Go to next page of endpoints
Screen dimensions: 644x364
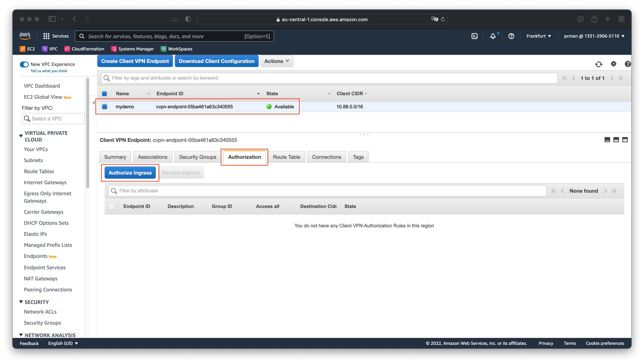(x=612, y=78)
